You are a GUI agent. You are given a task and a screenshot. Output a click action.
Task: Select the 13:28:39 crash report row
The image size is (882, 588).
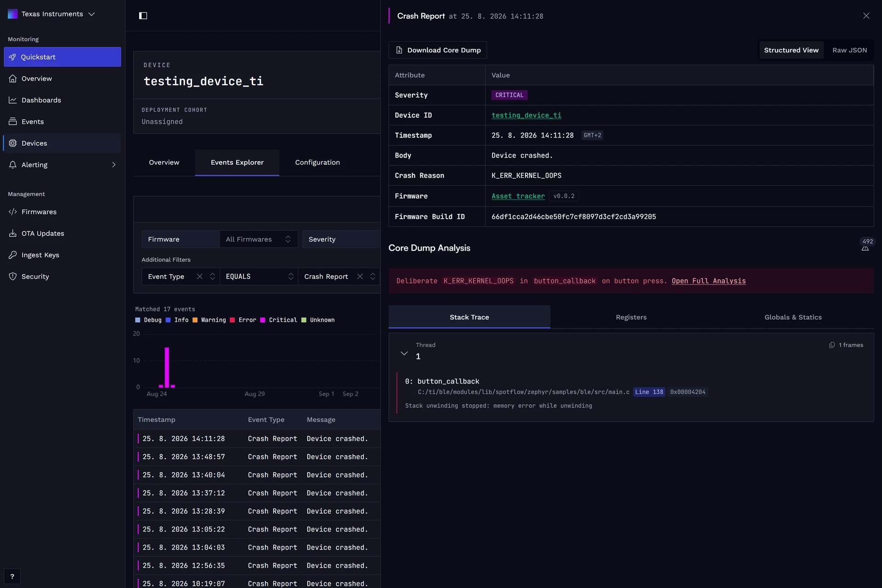(x=257, y=511)
